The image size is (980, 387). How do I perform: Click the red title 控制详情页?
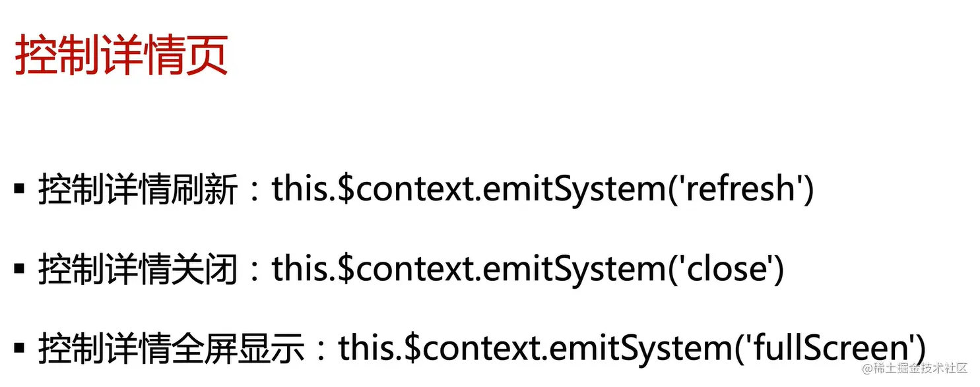click(x=121, y=55)
